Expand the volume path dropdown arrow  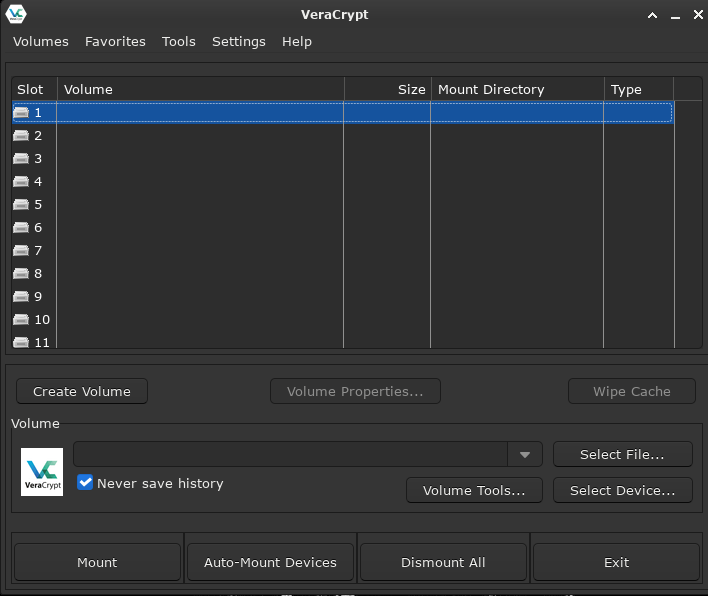[525, 454]
